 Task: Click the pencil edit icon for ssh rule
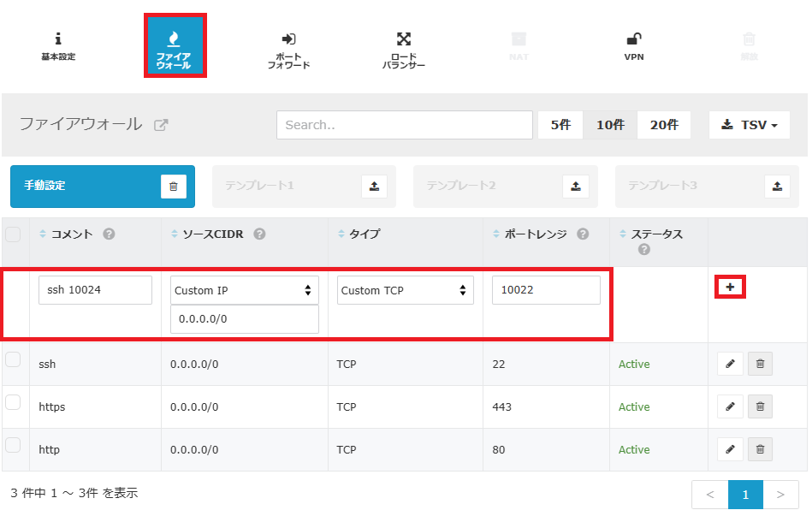pos(730,364)
